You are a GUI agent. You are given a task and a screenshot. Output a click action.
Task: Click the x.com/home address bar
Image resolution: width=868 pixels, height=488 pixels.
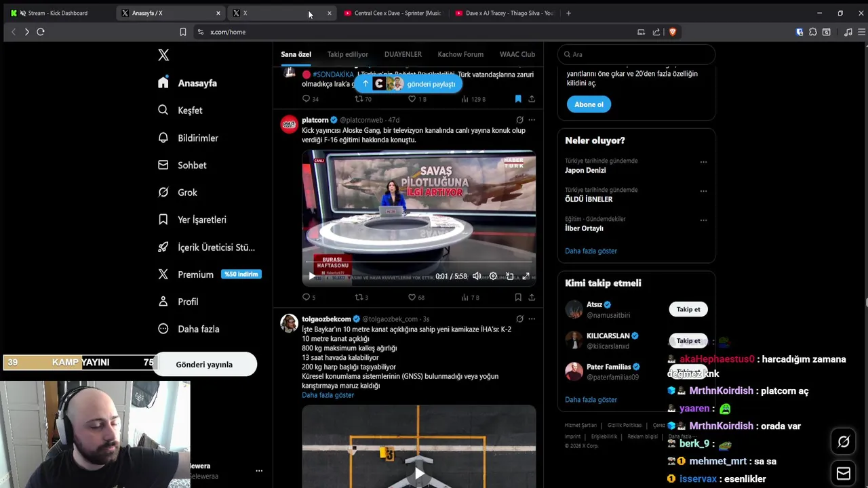228,32
